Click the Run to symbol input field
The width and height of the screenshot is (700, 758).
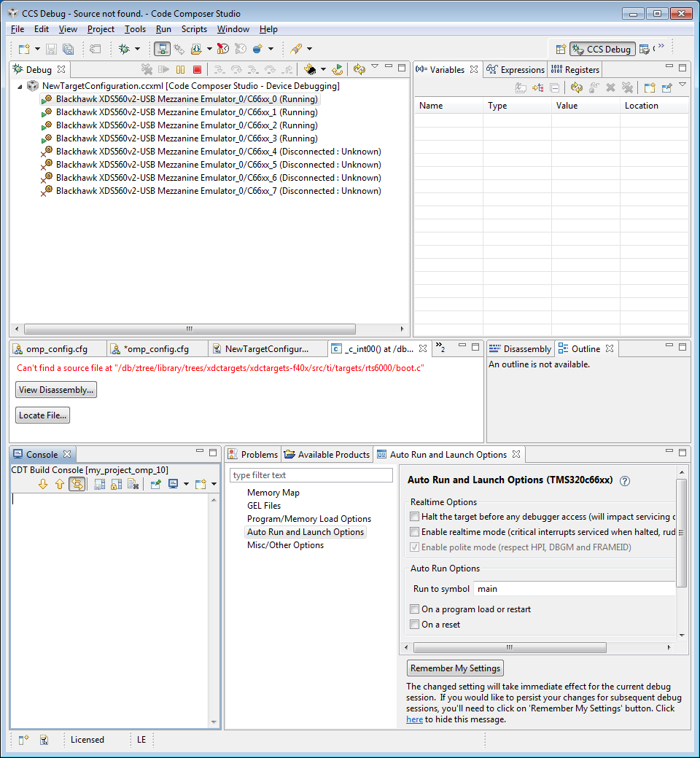click(x=575, y=589)
